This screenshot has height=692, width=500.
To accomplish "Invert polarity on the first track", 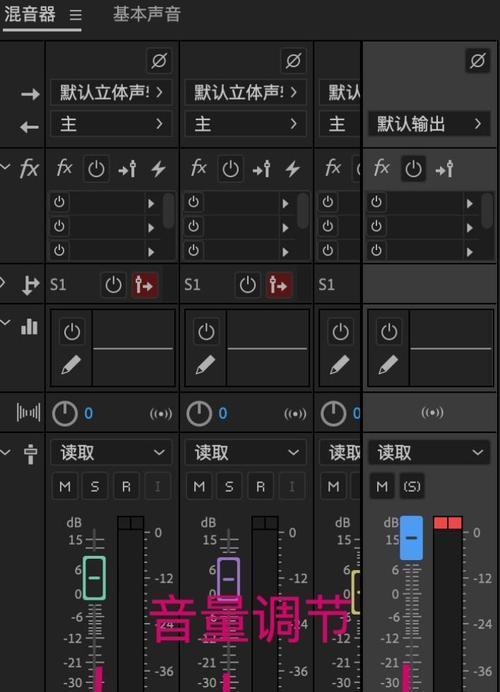I will [158, 60].
